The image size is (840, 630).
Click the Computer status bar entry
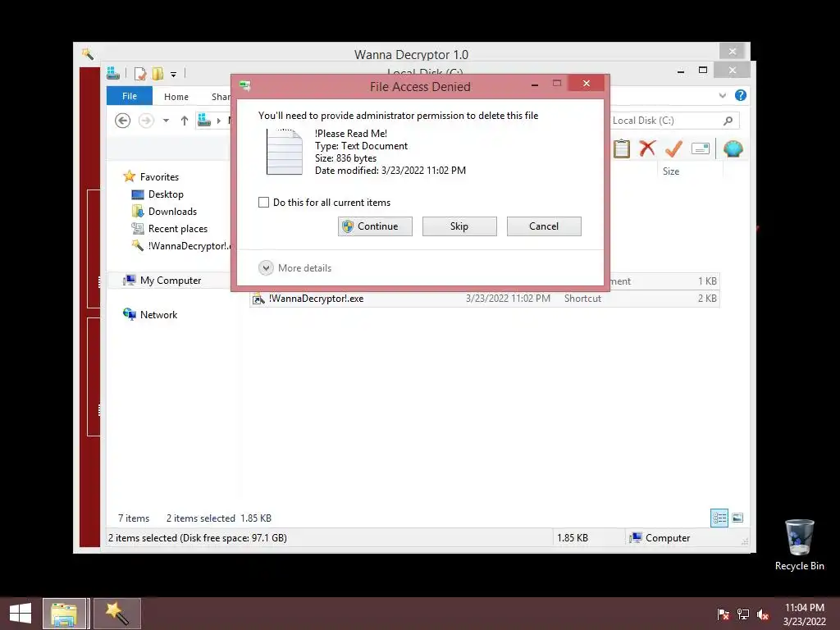tap(660, 538)
